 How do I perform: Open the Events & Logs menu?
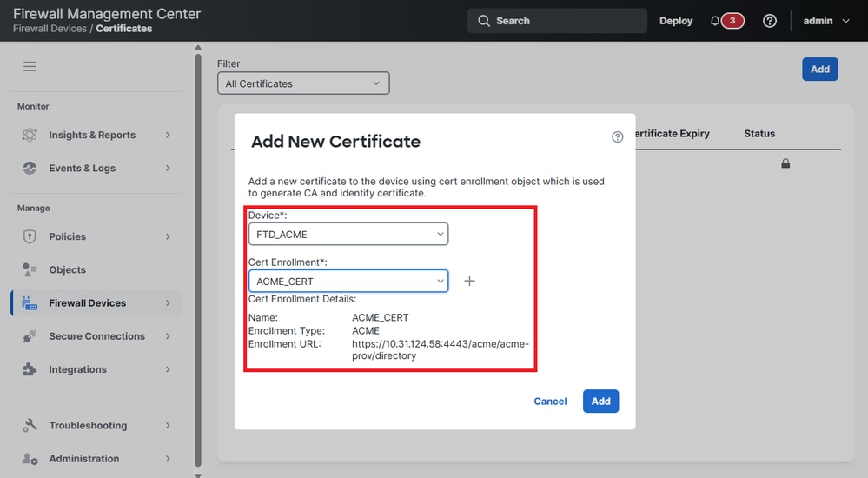tap(83, 168)
